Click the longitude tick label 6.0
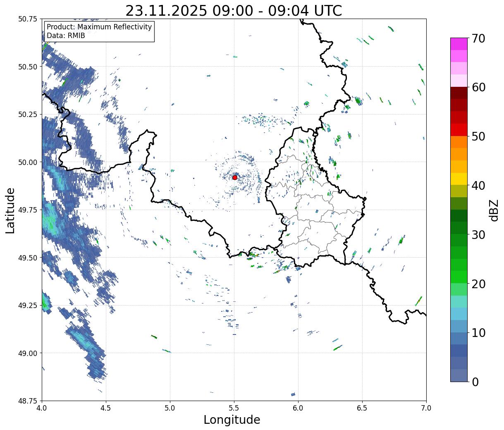The image size is (504, 430). click(x=298, y=408)
